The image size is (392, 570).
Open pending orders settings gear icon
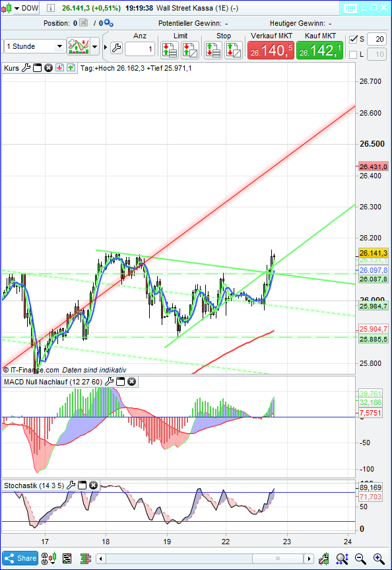click(x=109, y=23)
